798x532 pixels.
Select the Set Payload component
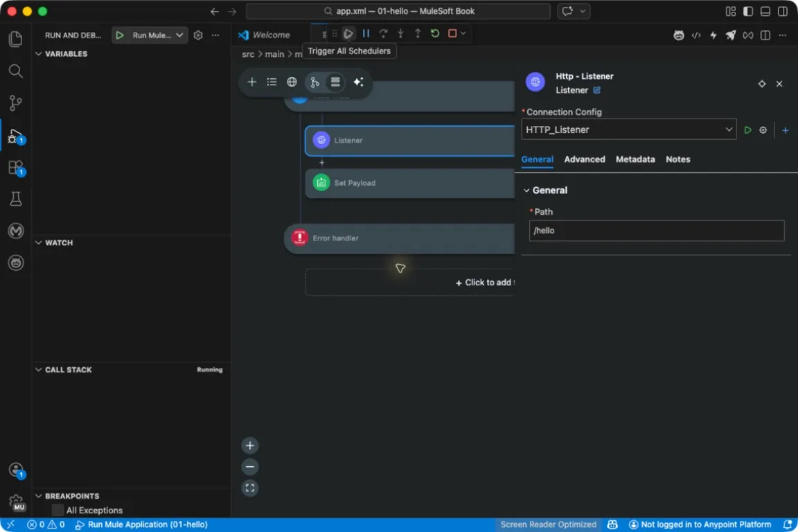pyautogui.click(x=409, y=184)
